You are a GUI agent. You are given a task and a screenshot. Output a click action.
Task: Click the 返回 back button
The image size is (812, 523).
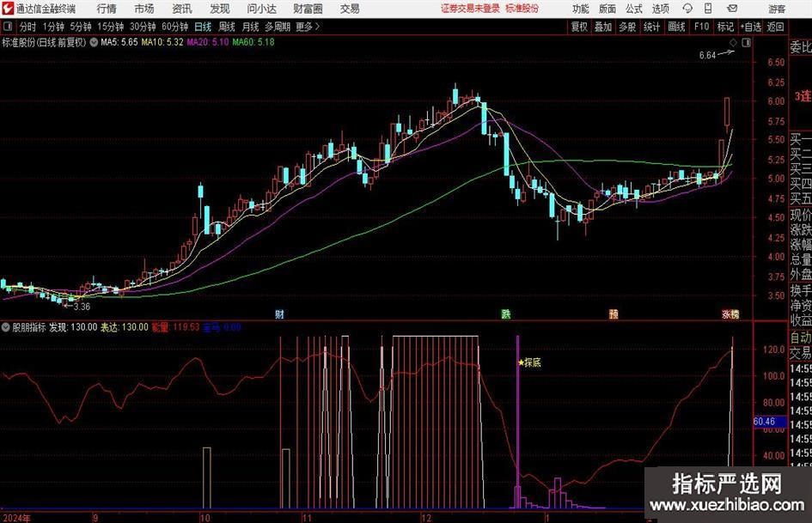click(775, 27)
